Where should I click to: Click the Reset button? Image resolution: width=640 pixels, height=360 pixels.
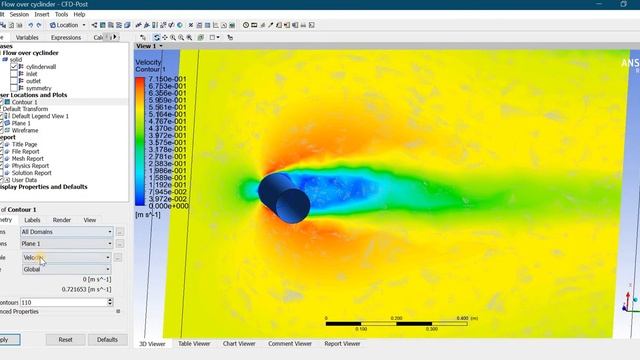click(x=65, y=340)
